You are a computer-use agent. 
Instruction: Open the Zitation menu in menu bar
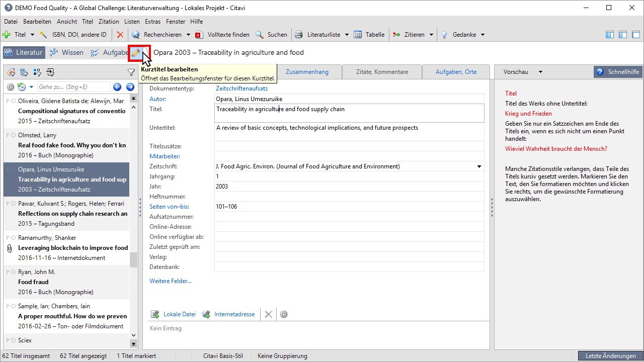[x=109, y=22]
